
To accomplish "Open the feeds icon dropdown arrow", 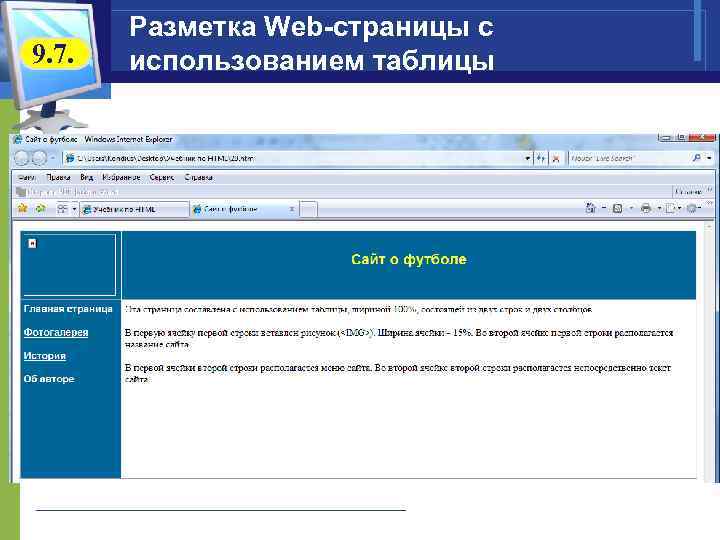I will (631, 209).
